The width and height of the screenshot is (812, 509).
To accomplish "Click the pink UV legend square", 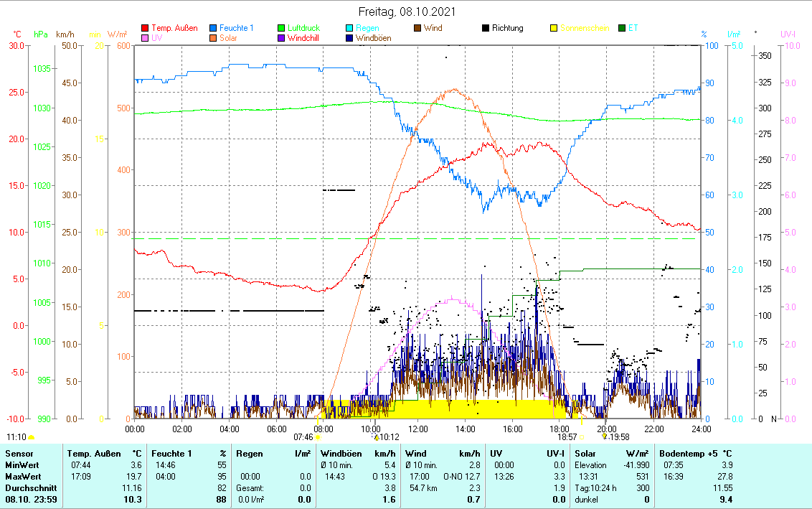I will pos(146,37).
